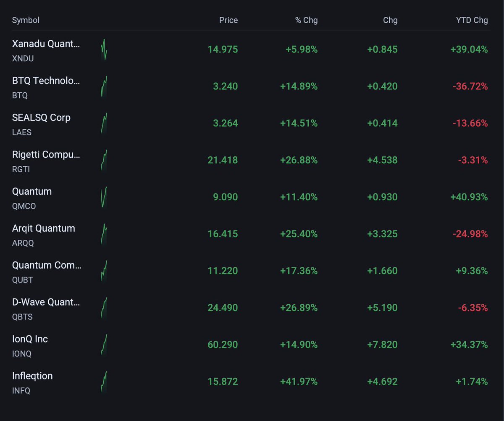Click the +41.97% change value
Image resolution: width=504 pixels, height=421 pixels.
pos(299,382)
